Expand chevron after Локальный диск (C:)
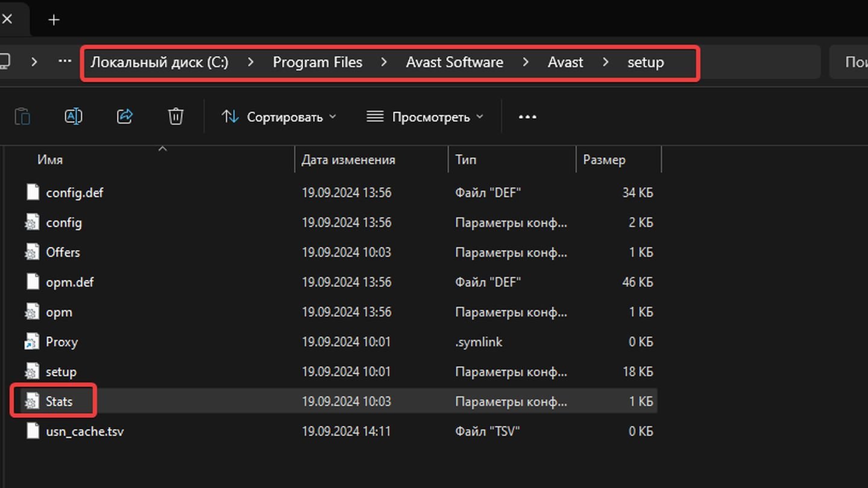The image size is (868, 488). coord(251,62)
